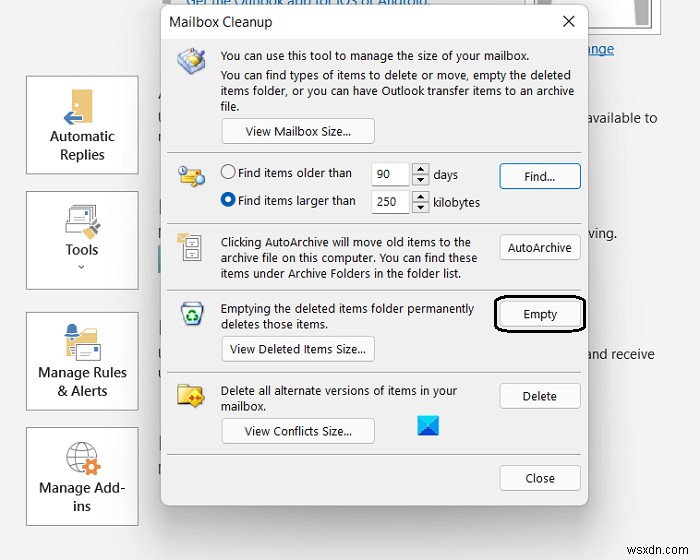Close the Mailbox Cleanup dialog via Close button
Image resolution: width=700 pixels, height=560 pixels.
pyautogui.click(x=540, y=478)
